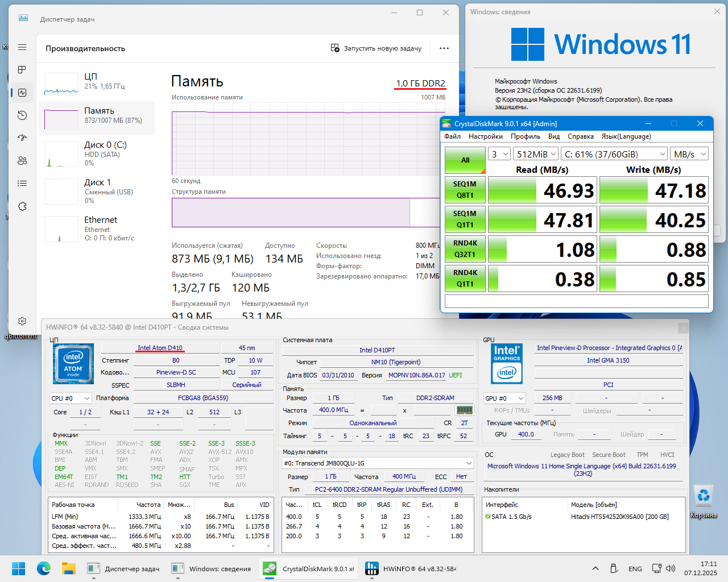
Task: Click the Intel D410PT motherboard name field
Action: coord(377,350)
